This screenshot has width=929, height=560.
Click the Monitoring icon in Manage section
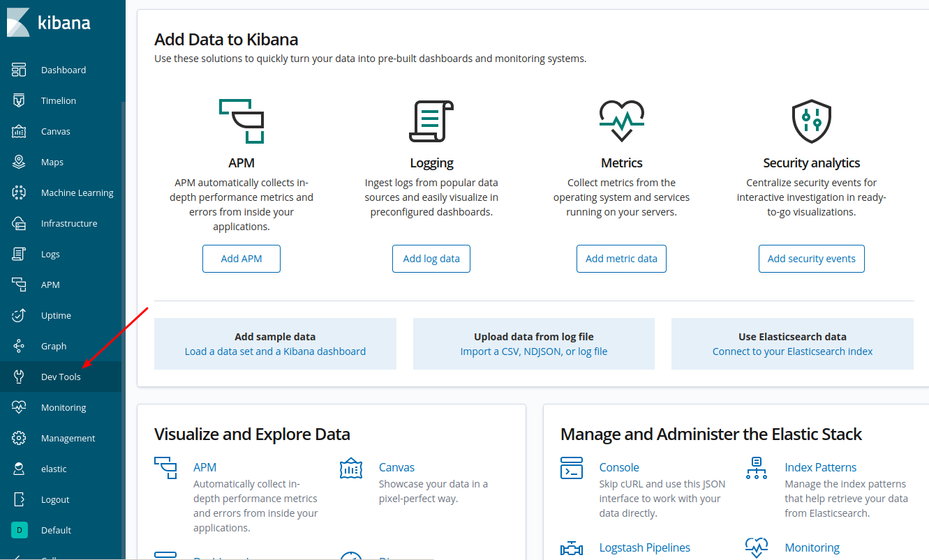[x=757, y=548]
